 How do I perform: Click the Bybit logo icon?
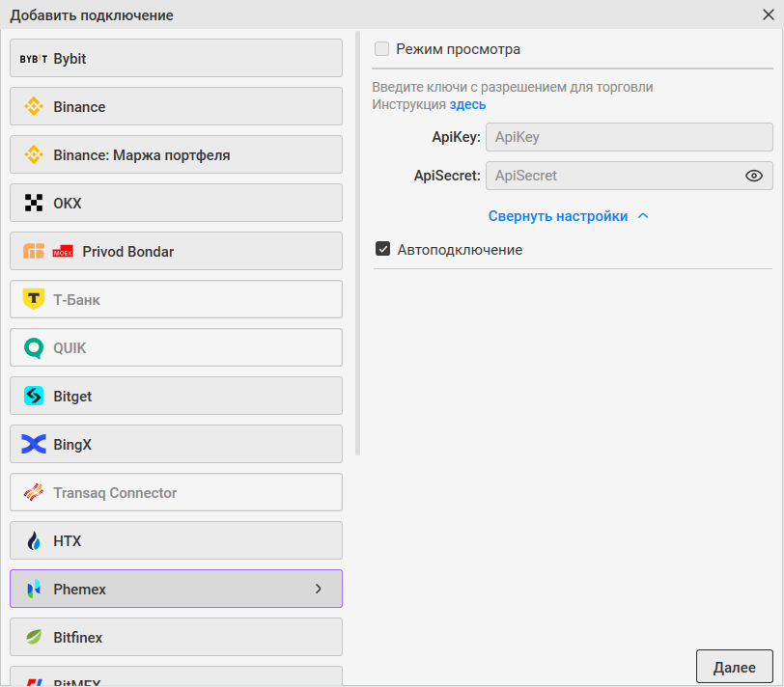pos(34,59)
